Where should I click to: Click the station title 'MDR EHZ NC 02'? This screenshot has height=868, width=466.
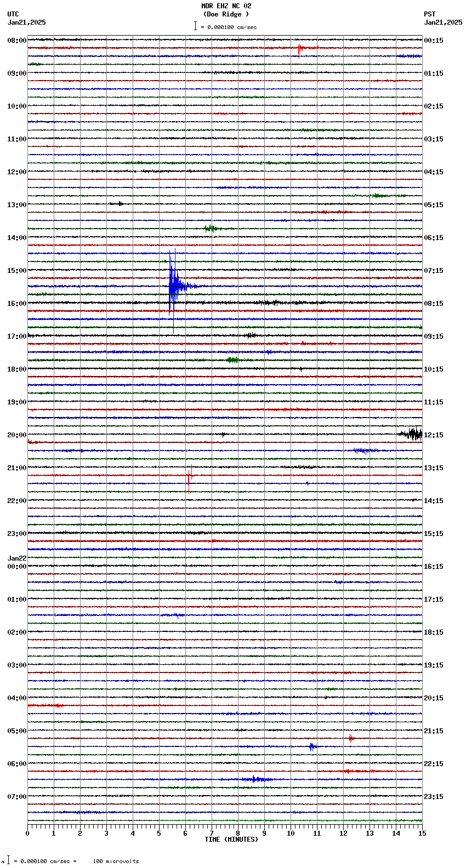click(226, 6)
